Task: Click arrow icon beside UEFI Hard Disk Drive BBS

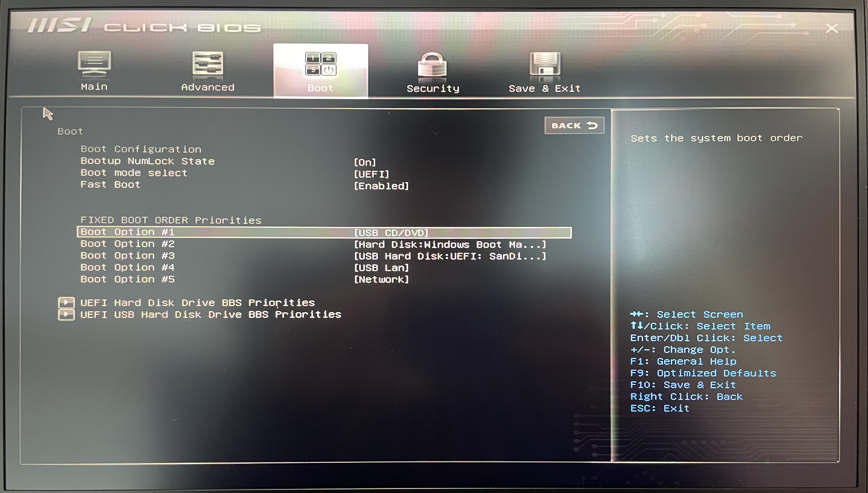Action: pos(66,302)
